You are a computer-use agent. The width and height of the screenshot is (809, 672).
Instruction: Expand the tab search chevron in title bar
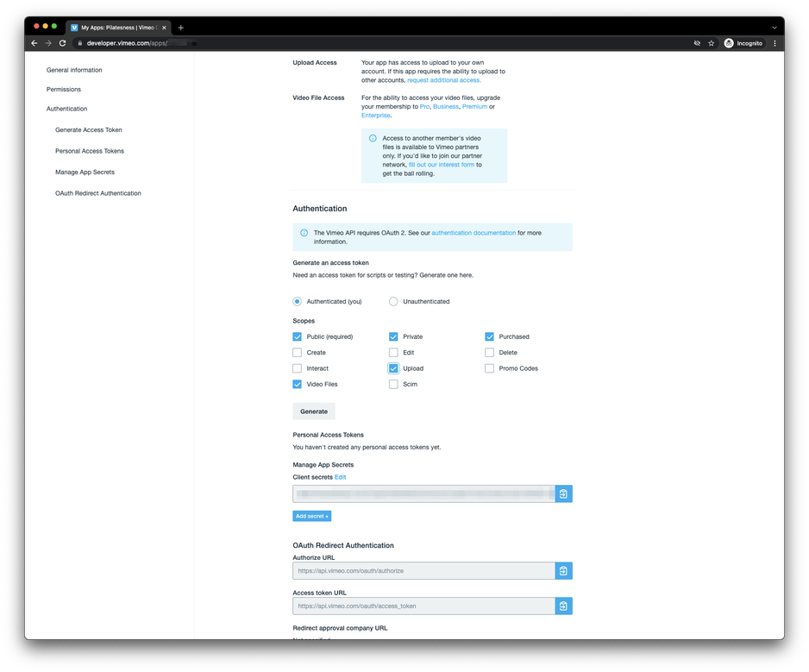click(x=775, y=28)
